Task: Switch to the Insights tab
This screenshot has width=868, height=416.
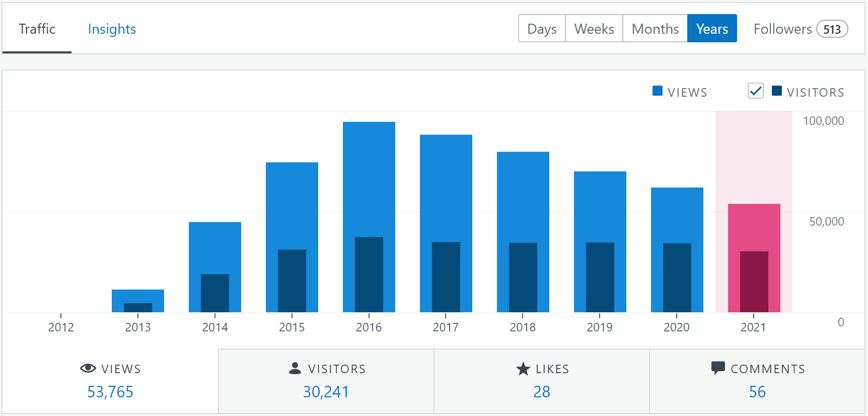Action: [x=112, y=29]
